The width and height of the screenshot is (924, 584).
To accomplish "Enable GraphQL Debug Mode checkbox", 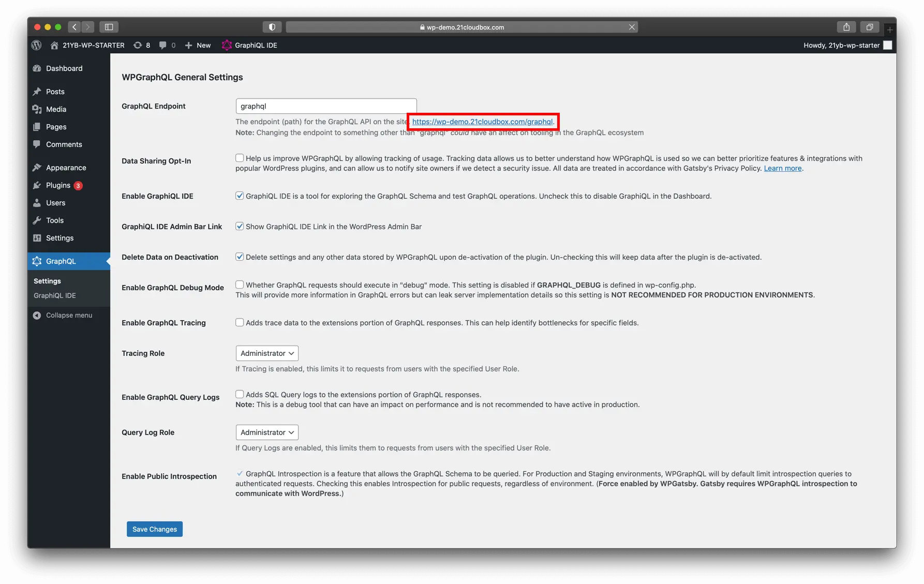I will click(x=240, y=284).
